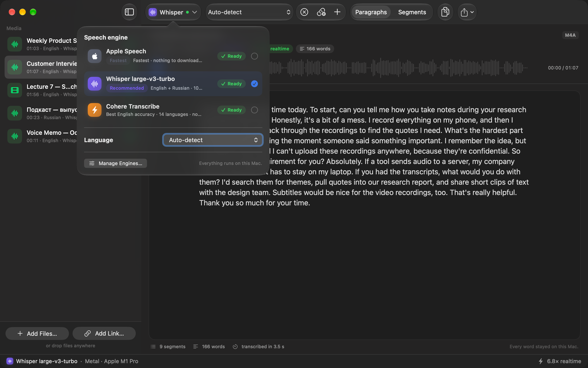The width and height of the screenshot is (588, 368).
Task: Toggle the sidebar panel icon
Action: pos(129,12)
